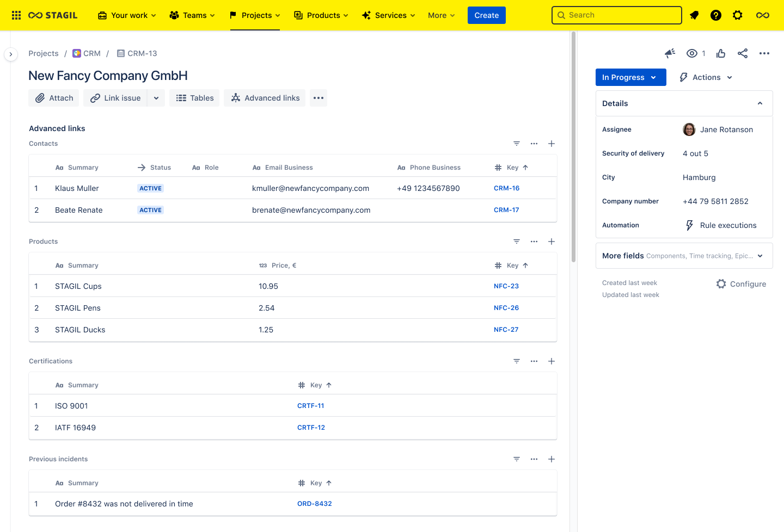The height and width of the screenshot is (532, 784).
Task: Click the Link issue button
Action: pyautogui.click(x=115, y=98)
